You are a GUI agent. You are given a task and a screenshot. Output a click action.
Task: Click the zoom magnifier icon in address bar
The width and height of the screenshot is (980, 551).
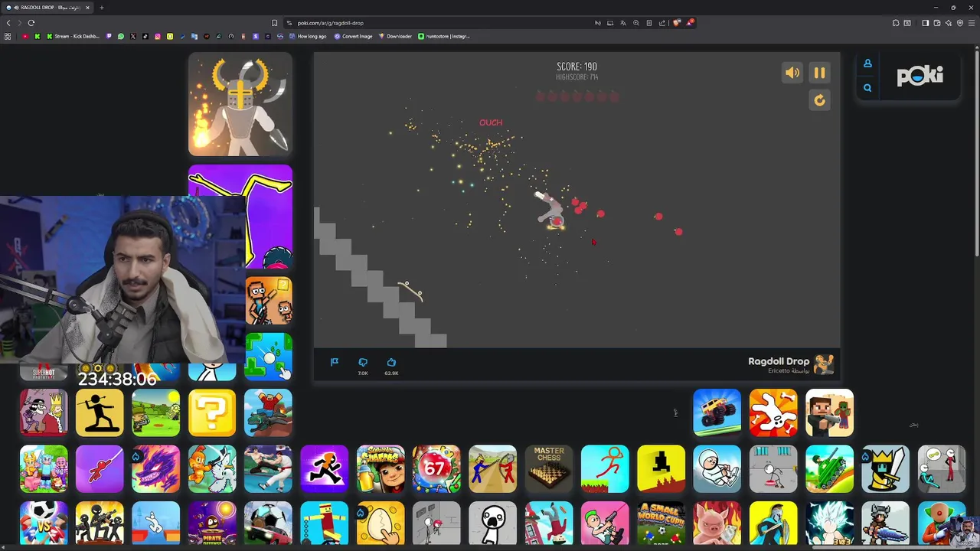pyautogui.click(x=636, y=23)
